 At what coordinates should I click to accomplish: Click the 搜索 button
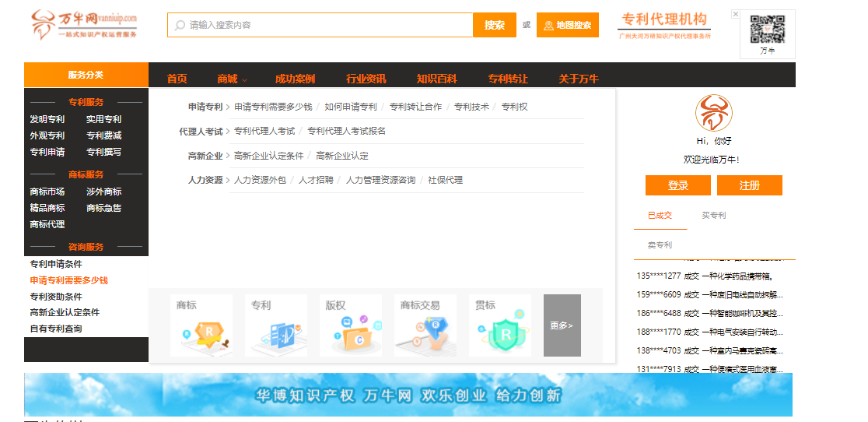pos(495,25)
